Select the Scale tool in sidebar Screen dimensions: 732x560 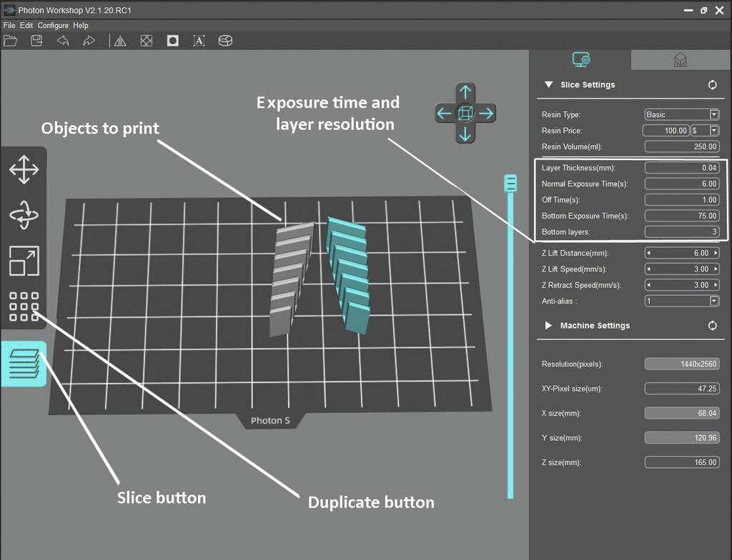click(x=24, y=261)
